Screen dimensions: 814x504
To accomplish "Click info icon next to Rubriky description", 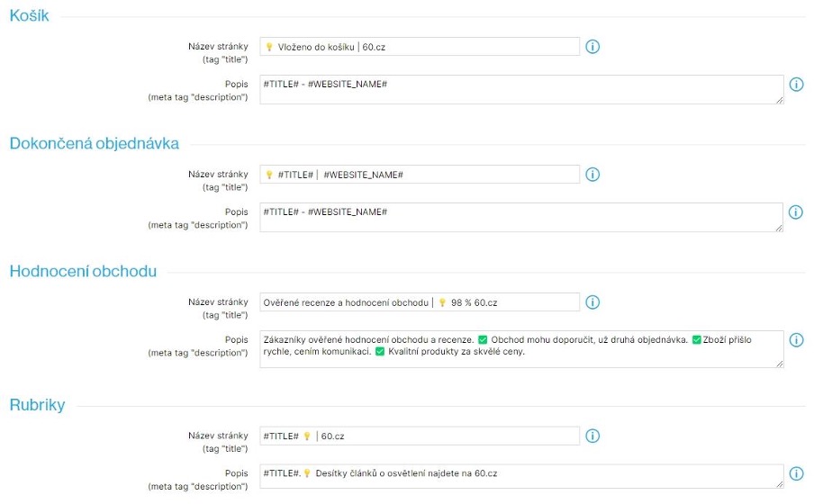I will pyautogui.click(x=796, y=473).
